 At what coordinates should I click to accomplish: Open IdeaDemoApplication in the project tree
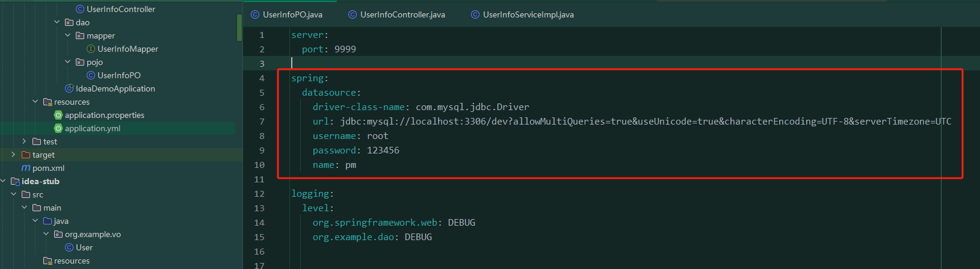116,88
